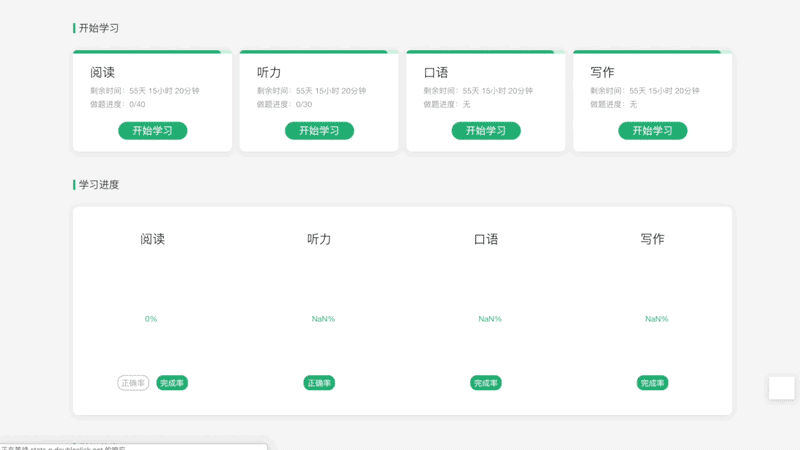The height and width of the screenshot is (450, 800).
Task: Click the NaN% value in 写作 progress
Action: coord(656,319)
